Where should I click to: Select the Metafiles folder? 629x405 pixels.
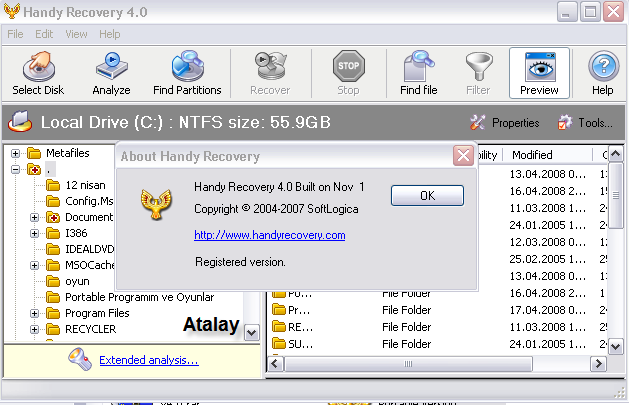tap(67, 153)
